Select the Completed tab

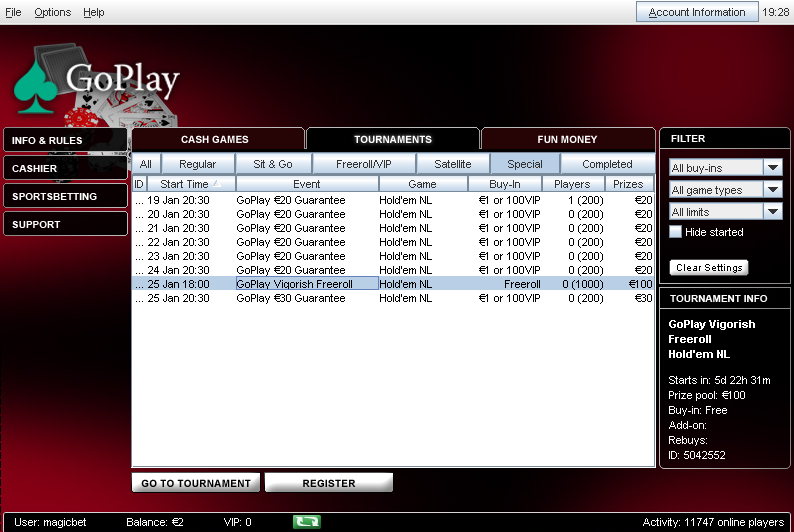pos(607,164)
